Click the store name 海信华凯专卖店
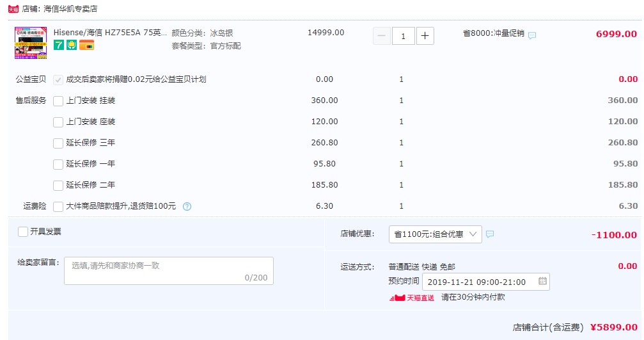 coord(70,8)
